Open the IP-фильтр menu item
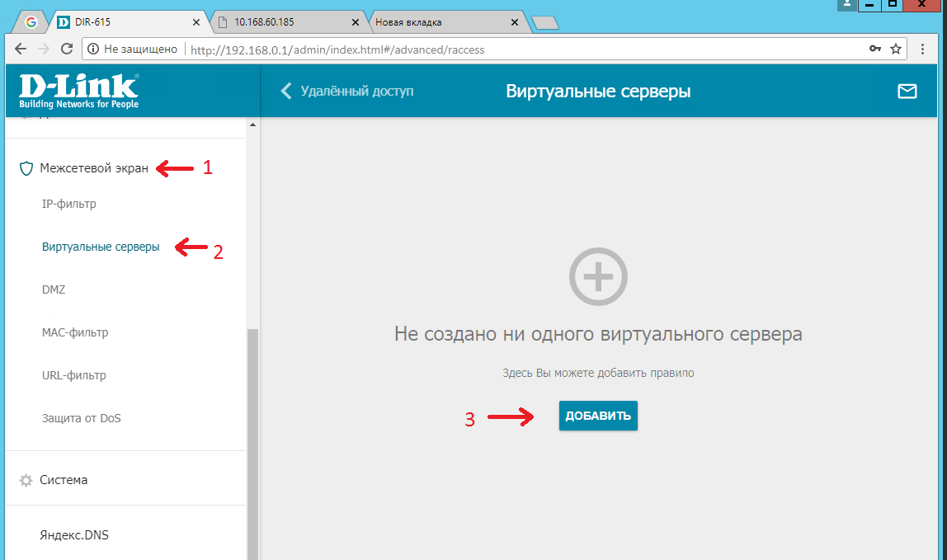This screenshot has width=947, height=560. [x=68, y=205]
